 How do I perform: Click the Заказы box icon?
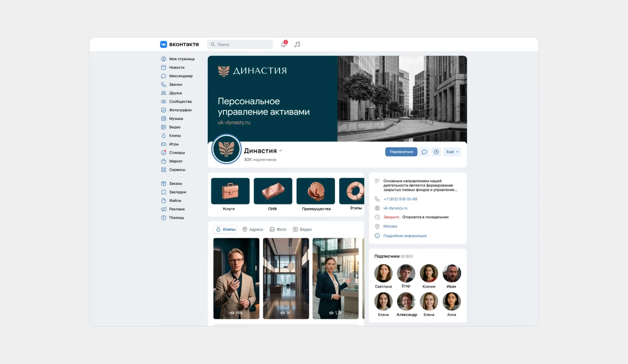pyautogui.click(x=163, y=184)
